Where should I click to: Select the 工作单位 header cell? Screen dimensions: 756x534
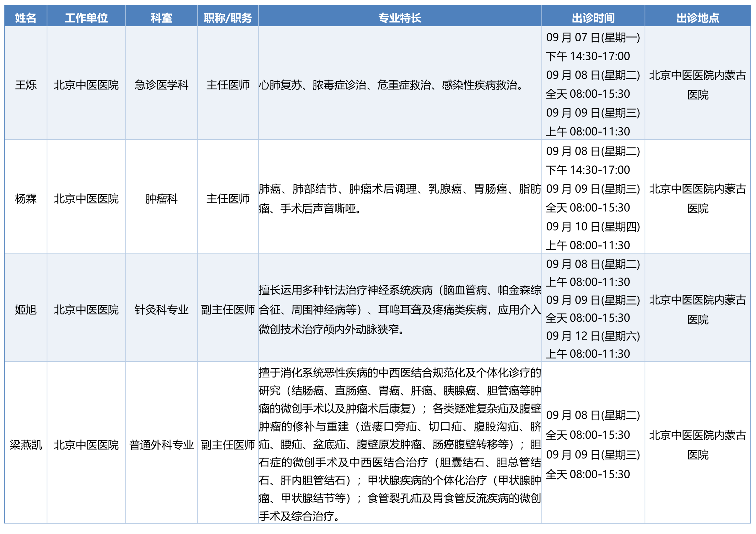coord(86,17)
